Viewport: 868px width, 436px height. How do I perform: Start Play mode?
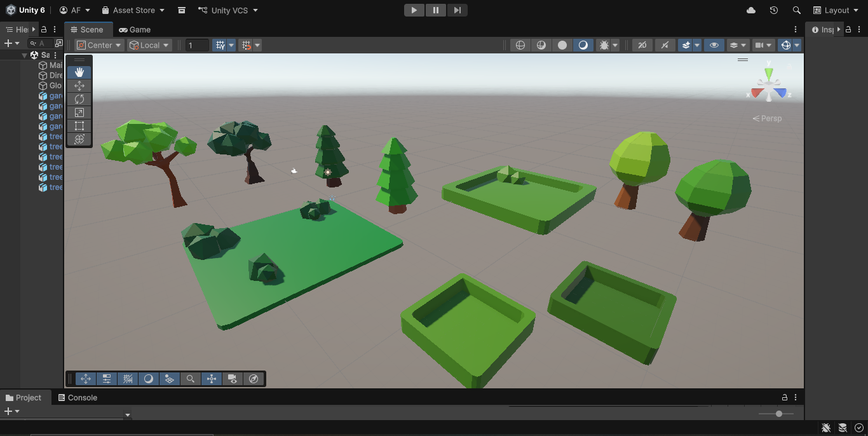point(414,10)
